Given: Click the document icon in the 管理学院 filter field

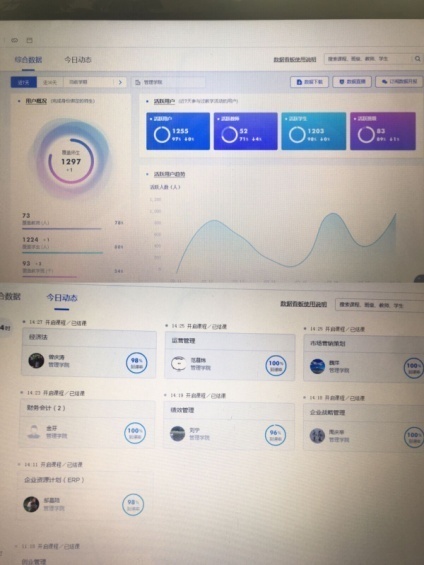Looking at the screenshot, I should click(x=138, y=83).
